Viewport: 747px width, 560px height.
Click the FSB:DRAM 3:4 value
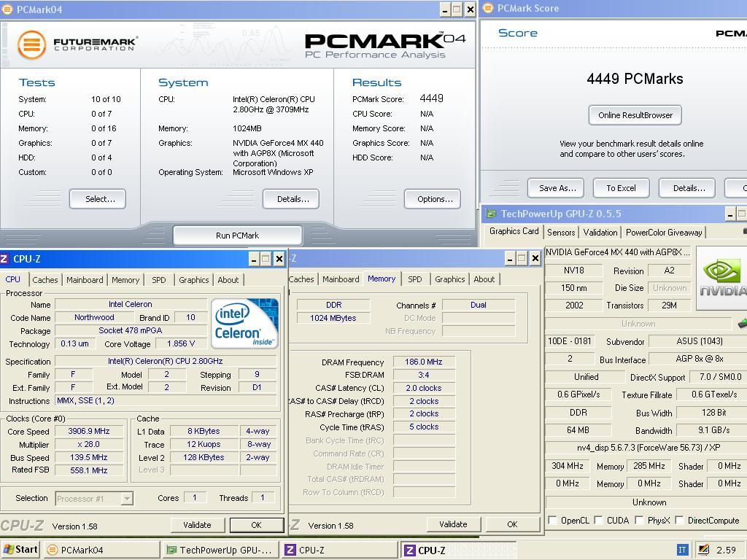click(x=424, y=375)
